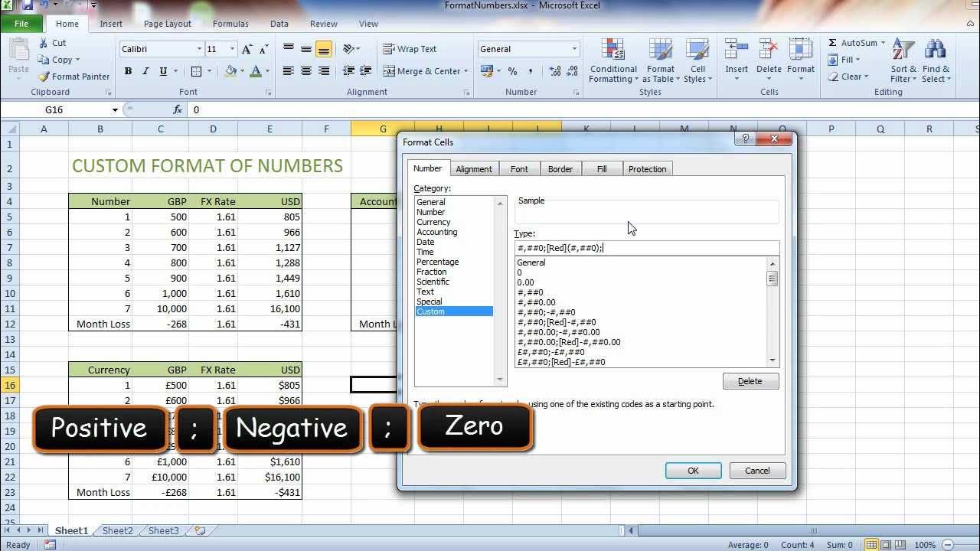Click the Percent Style icon

[x=511, y=71]
